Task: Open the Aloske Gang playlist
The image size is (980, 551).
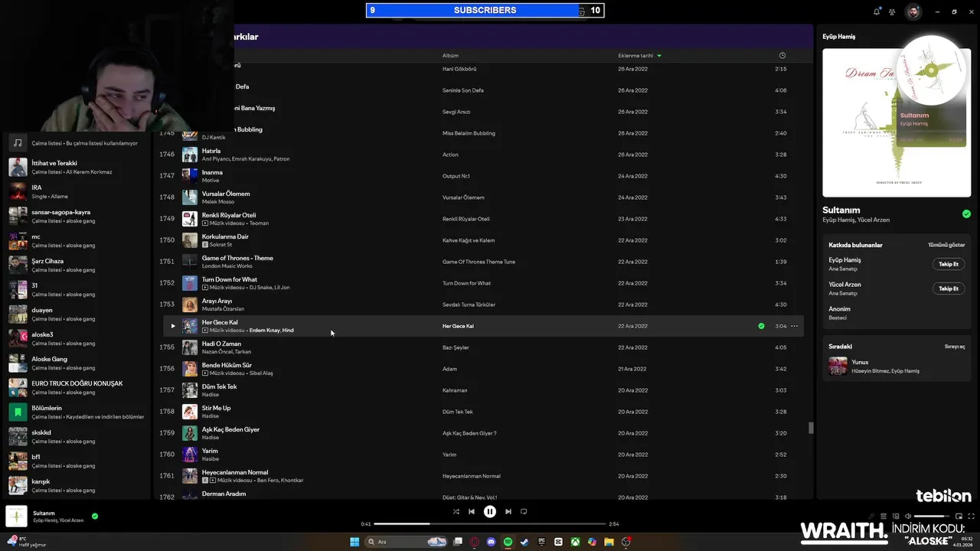Action: point(77,363)
